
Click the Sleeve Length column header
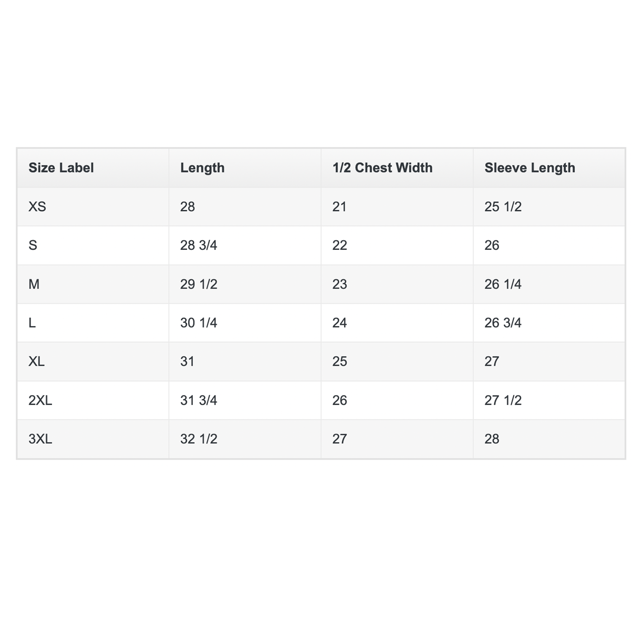pos(529,168)
